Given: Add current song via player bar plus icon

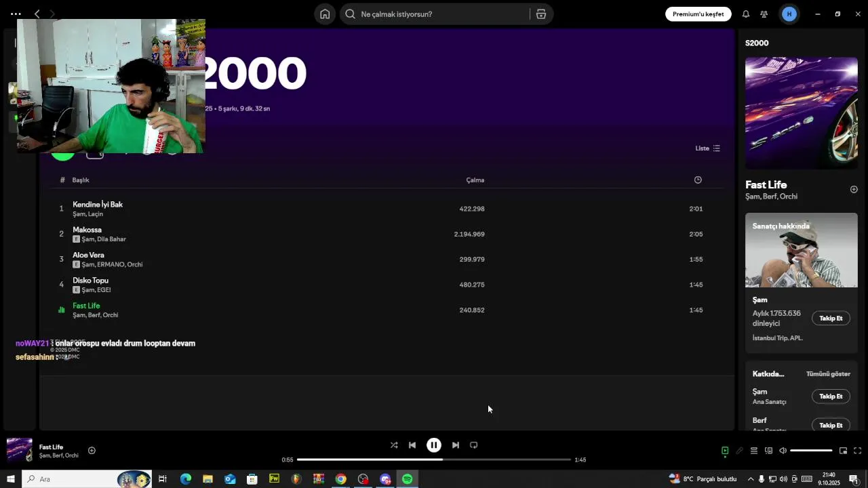Looking at the screenshot, I should click(92, 451).
